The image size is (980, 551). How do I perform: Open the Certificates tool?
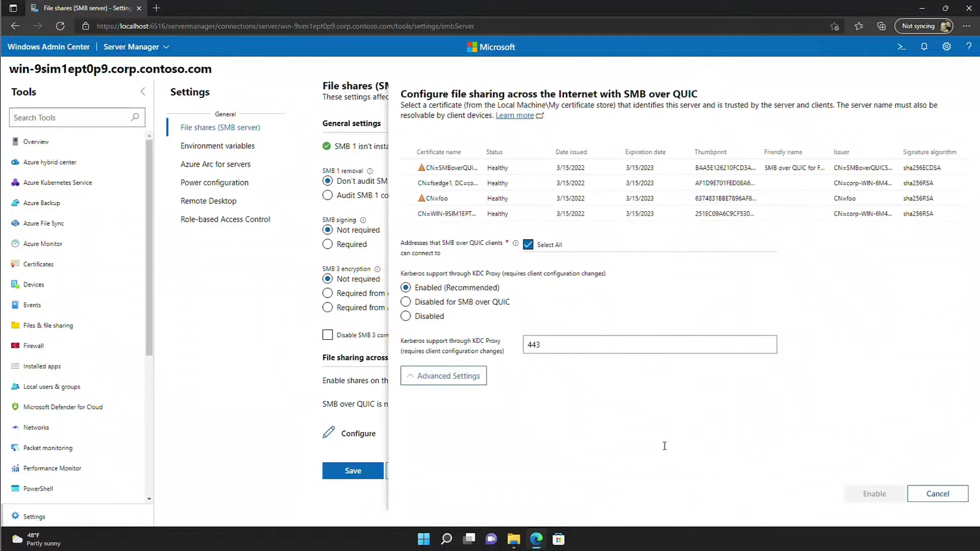39,264
